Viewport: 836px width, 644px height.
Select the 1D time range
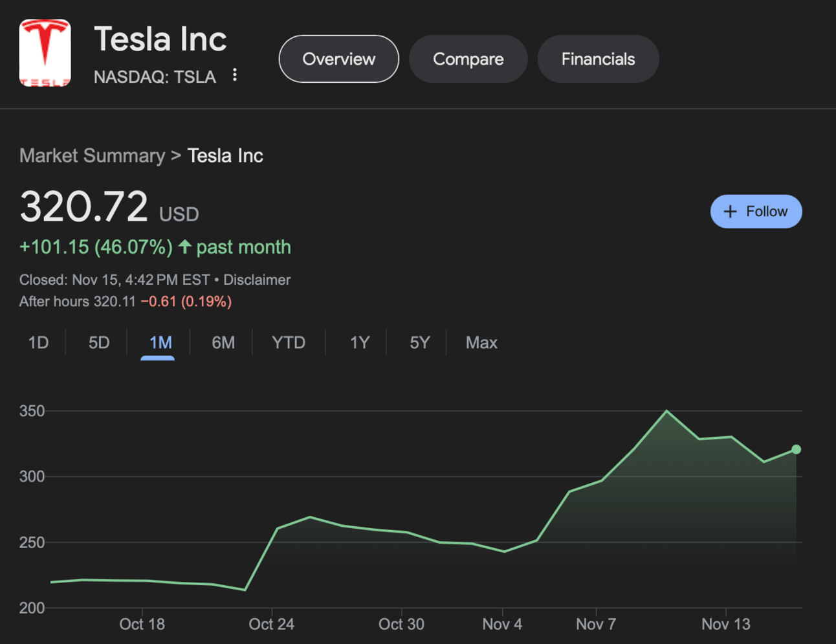38,342
